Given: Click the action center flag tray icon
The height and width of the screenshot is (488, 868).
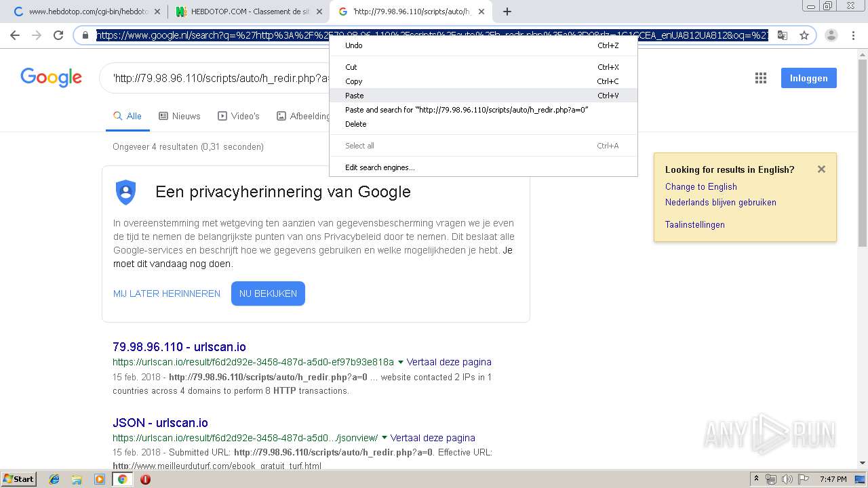Looking at the screenshot, I should tap(803, 479).
